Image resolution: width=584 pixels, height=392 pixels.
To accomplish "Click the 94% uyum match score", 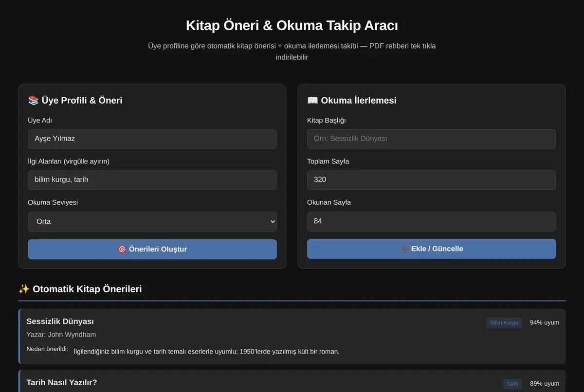I will tap(545, 322).
